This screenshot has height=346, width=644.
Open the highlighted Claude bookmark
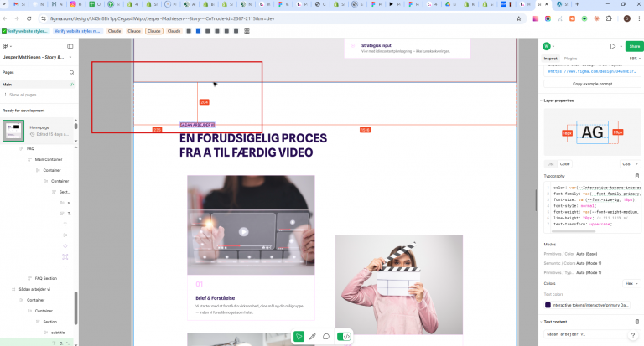[x=154, y=31]
